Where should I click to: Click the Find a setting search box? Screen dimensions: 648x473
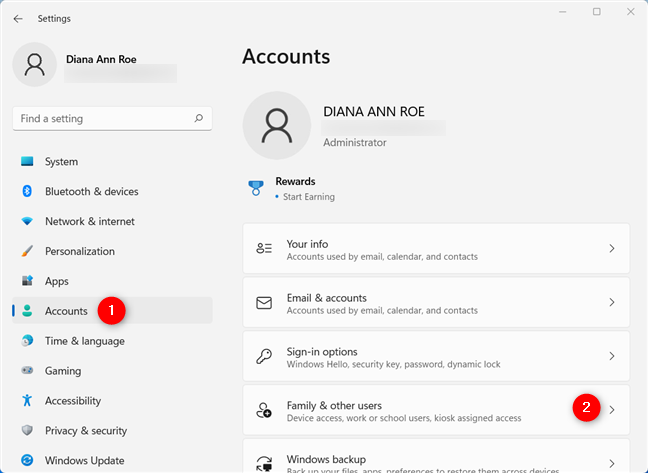(100, 118)
